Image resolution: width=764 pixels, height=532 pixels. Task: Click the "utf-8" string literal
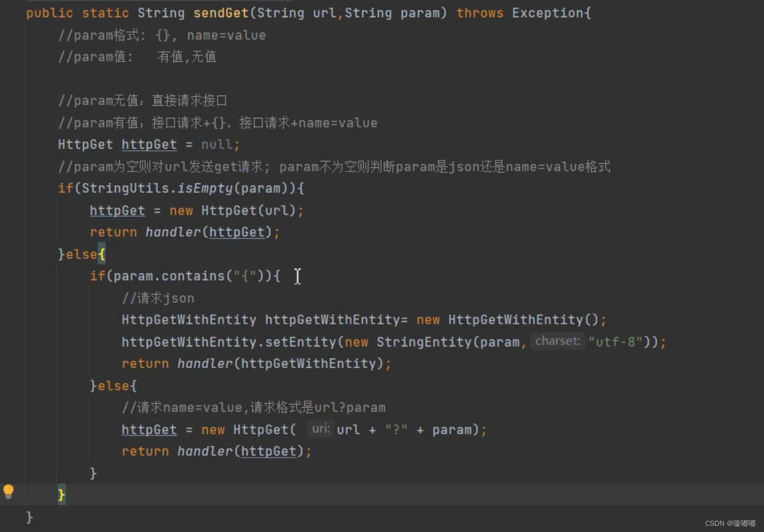(x=615, y=341)
